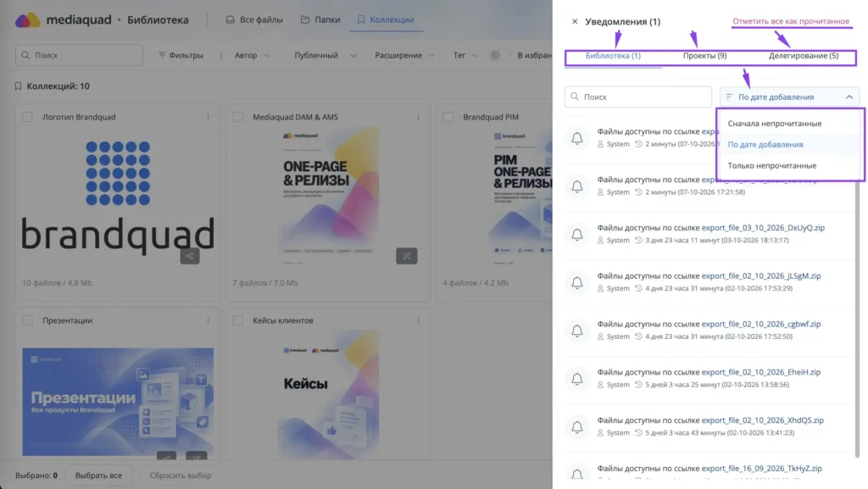Click Отметить все как прочитанное link
The image size is (868, 489).
coord(791,21)
